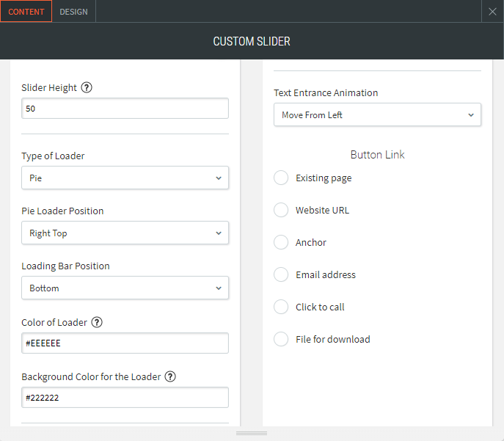Open Loading Bar Position dropdown
This screenshot has width=504, height=441.
click(125, 288)
